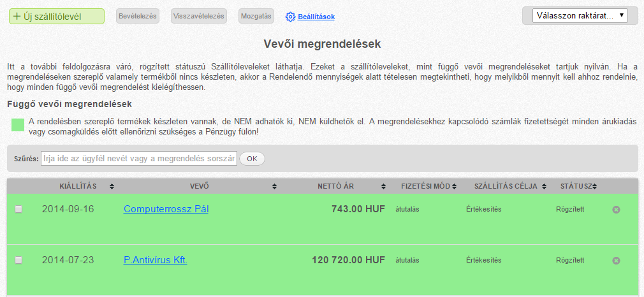The height and width of the screenshot is (297, 644).
Task: Click the 743.00 HUF amount
Action: coord(358,209)
